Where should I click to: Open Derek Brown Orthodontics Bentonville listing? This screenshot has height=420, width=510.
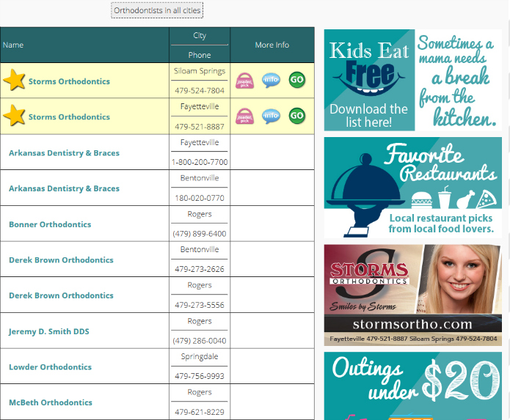coord(61,260)
